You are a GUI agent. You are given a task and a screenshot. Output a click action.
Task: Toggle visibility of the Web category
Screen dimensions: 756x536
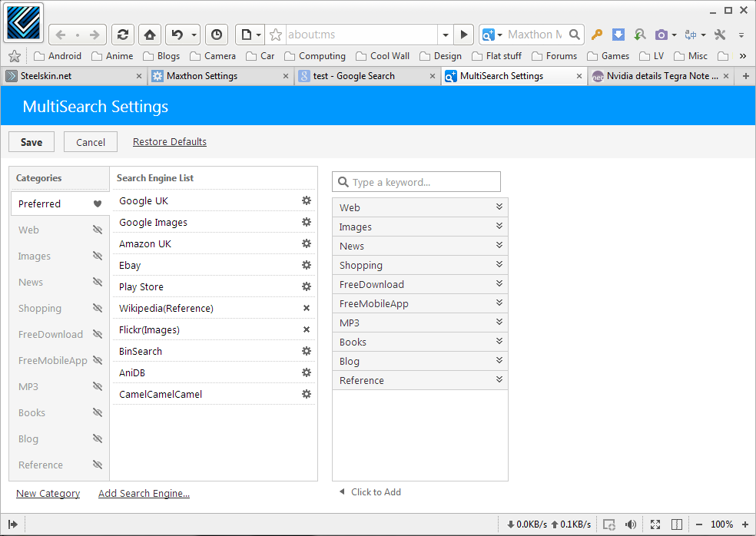click(98, 230)
